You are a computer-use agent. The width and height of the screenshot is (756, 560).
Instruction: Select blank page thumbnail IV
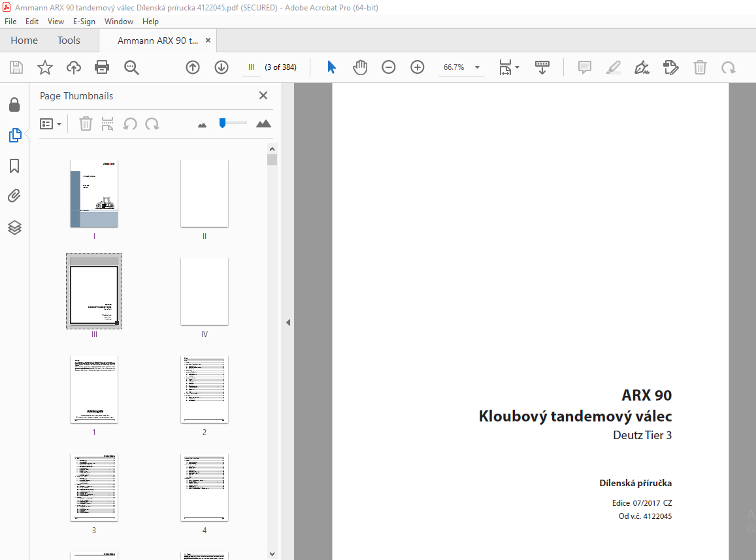pos(205,291)
